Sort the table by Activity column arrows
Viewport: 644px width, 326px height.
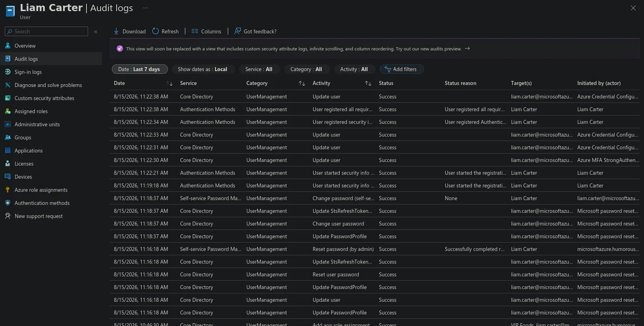point(368,83)
